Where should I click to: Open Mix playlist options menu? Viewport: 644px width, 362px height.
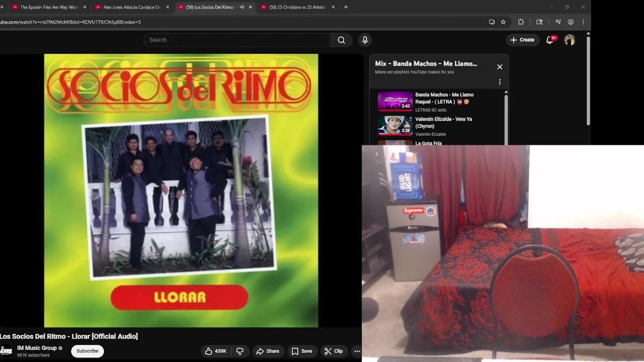pyautogui.click(x=500, y=82)
